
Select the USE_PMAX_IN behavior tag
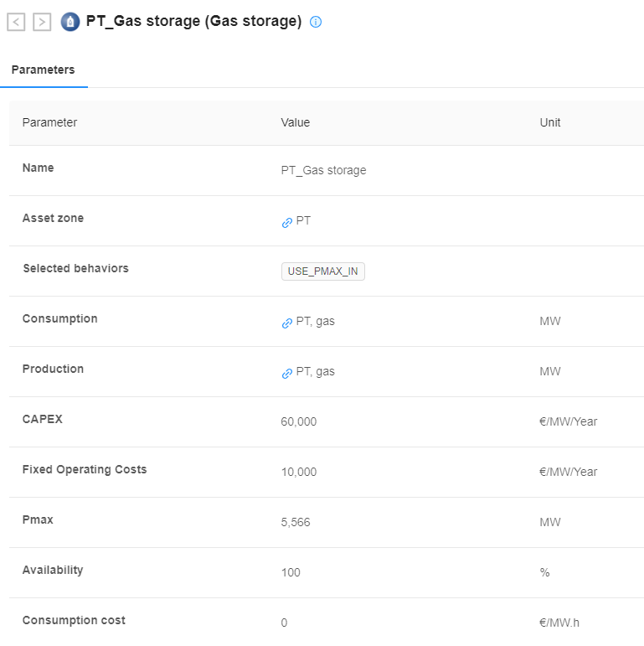(x=322, y=271)
